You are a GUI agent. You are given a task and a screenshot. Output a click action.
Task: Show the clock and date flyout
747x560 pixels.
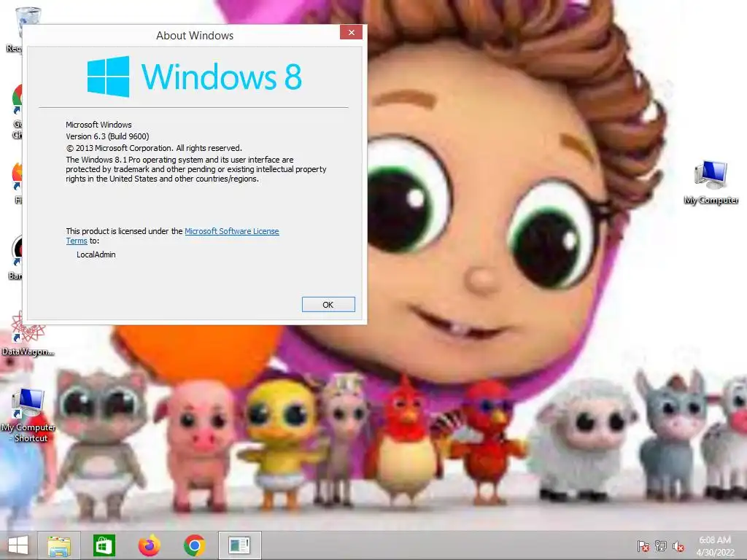[x=715, y=545]
